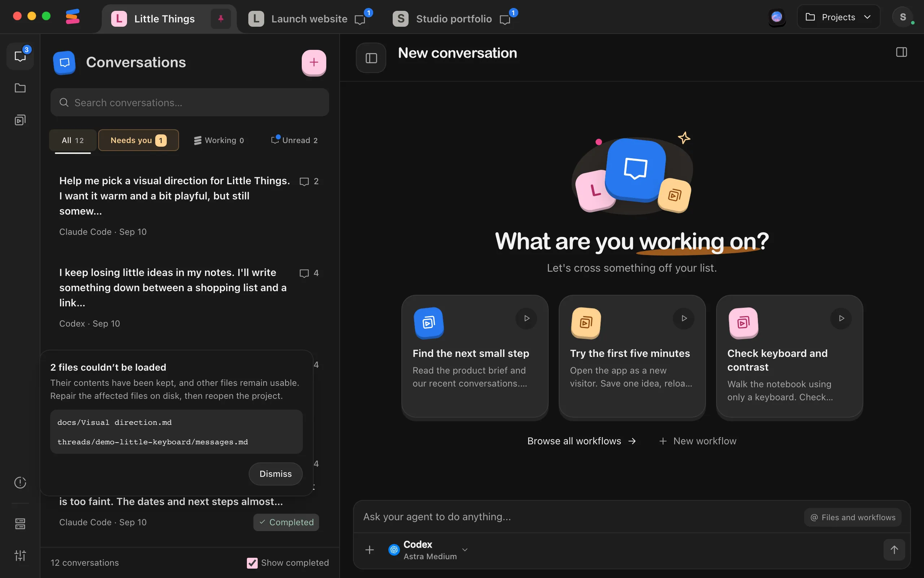Open the Files folder icon in left sidebar
924x578 pixels.
pos(20,88)
